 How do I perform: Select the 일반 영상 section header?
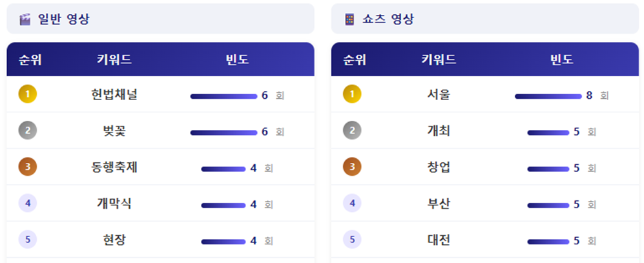(63, 19)
